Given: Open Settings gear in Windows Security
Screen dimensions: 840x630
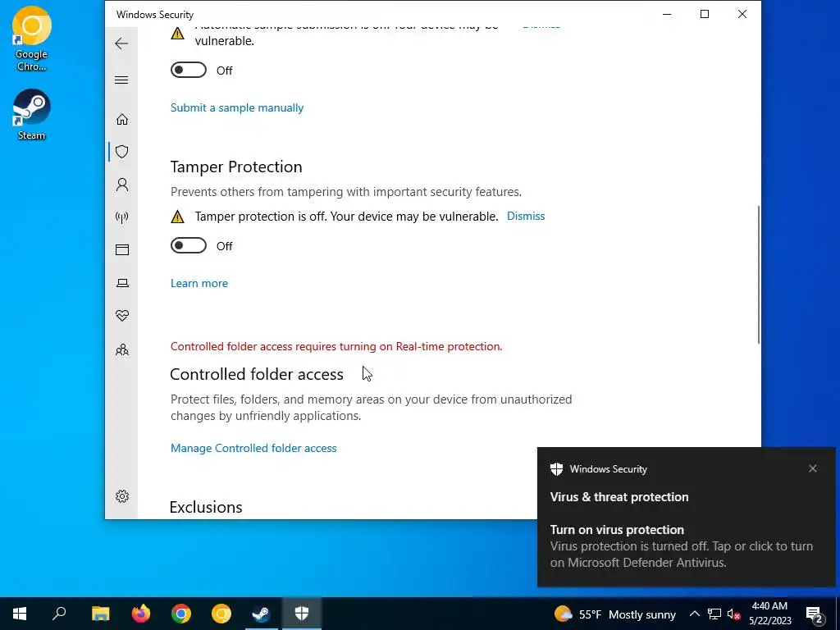Looking at the screenshot, I should point(122,496).
